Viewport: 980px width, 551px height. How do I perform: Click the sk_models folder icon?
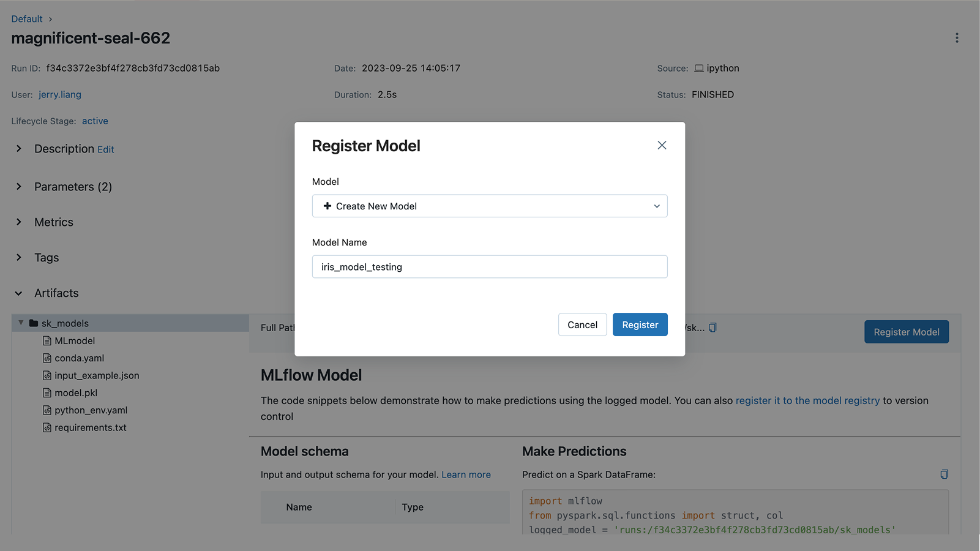pyautogui.click(x=34, y=323)
